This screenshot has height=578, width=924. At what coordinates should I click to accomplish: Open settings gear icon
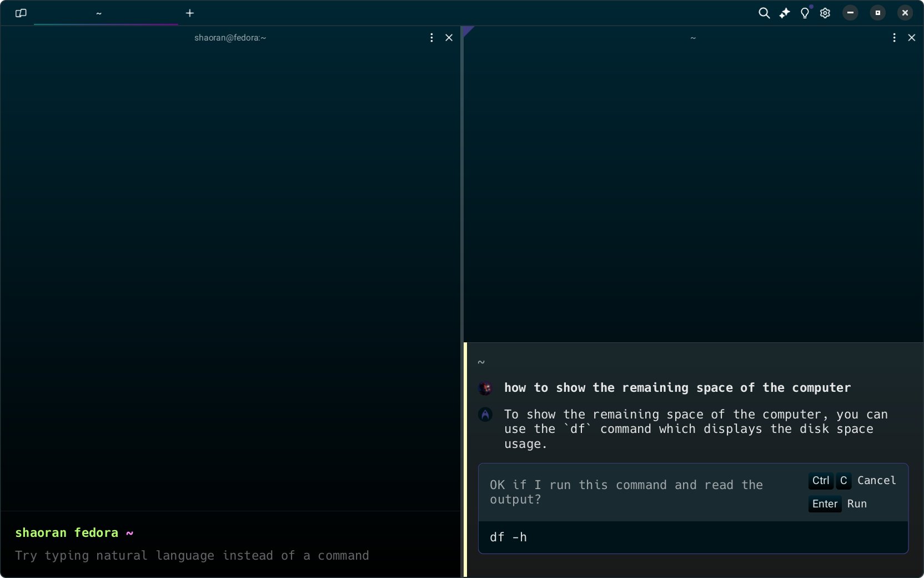pos(825,13)
